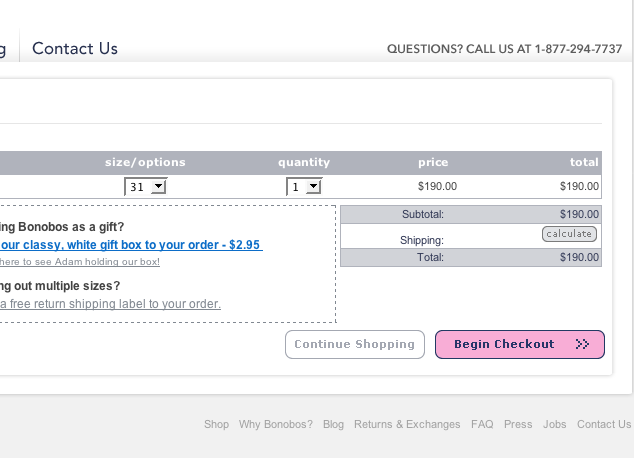This screenshot has height=458, width=634.
Task: Open the Adam holding our box link
Action: [x=80, y=262]
